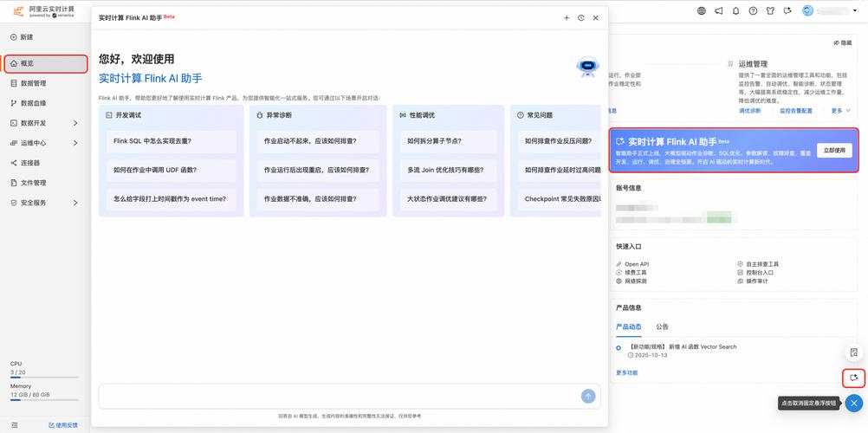Ask "作业数据不准确，应该如何排查?"
The image size is (868, 433).
click(x=318, y=199)
